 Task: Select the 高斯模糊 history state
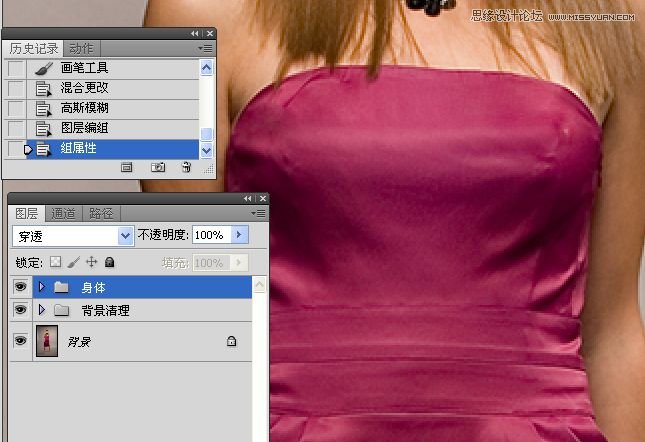click(85, 108)
